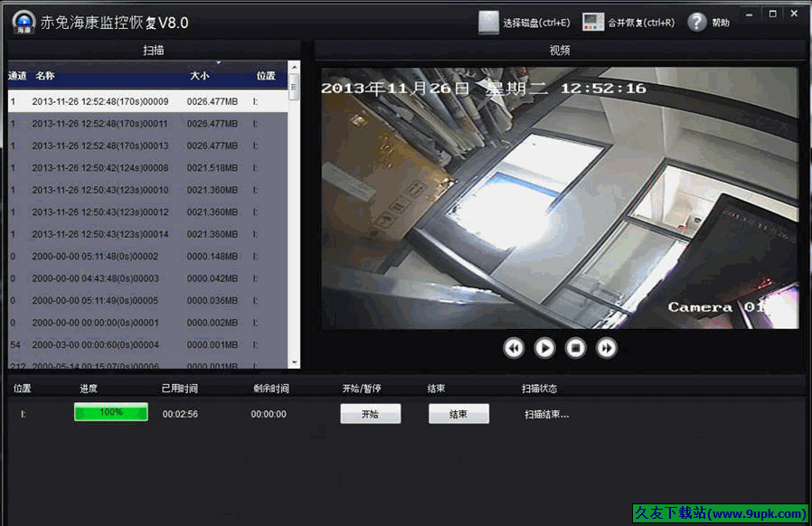
Task: Open the merge recovery (ctrl+R) tool
Action: [x=628, y=23]
